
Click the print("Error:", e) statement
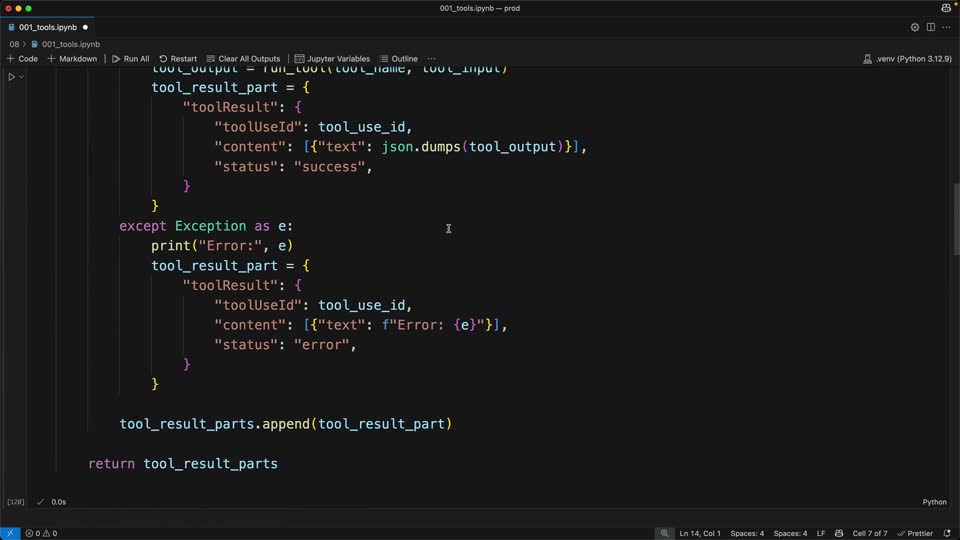pyautogui.click(x=222, y=246)
